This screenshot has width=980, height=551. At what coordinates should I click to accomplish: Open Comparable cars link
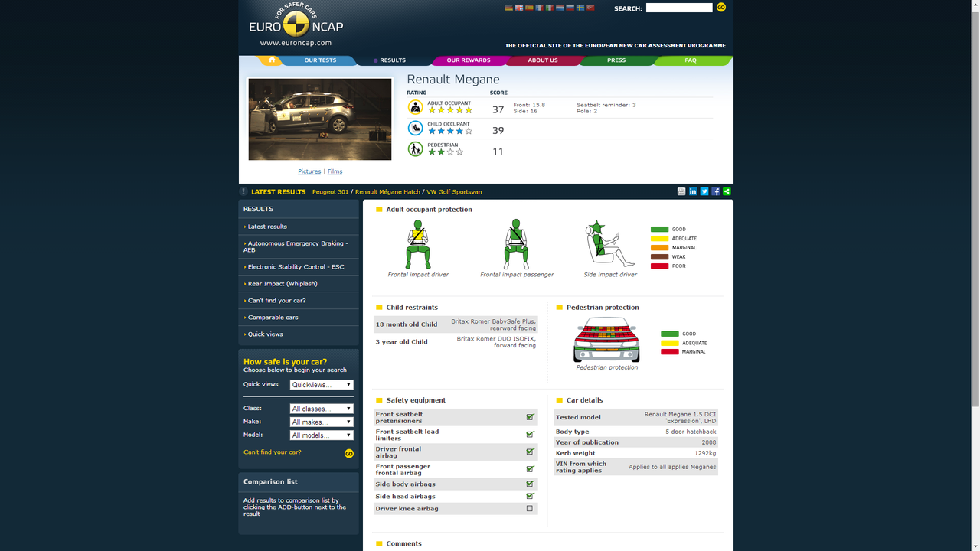click(x=273, y=318)
